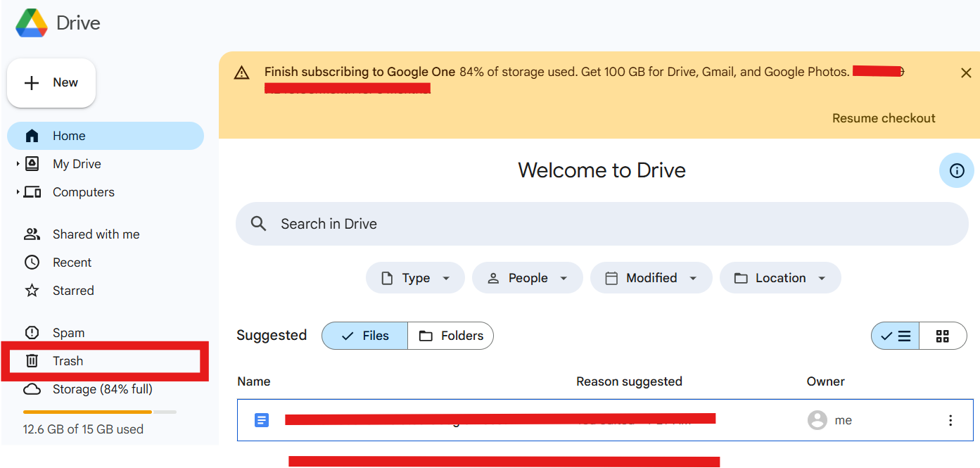Click the Name column header
Viewport: 980px width, 468px height.
point(254,381)
